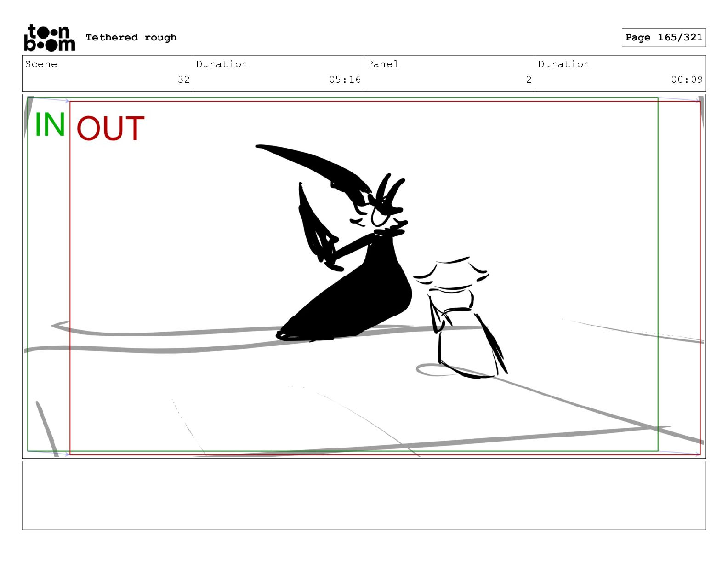Screen dimensions: 728x563
Task: Select the 'Tethered rough' title text
Action: pos(131,37)
